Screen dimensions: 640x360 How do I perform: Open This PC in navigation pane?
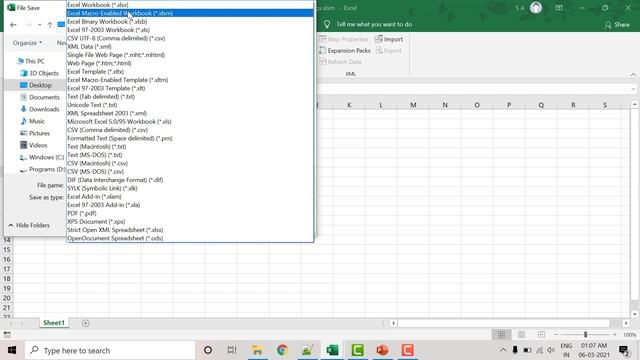[31, 61]
